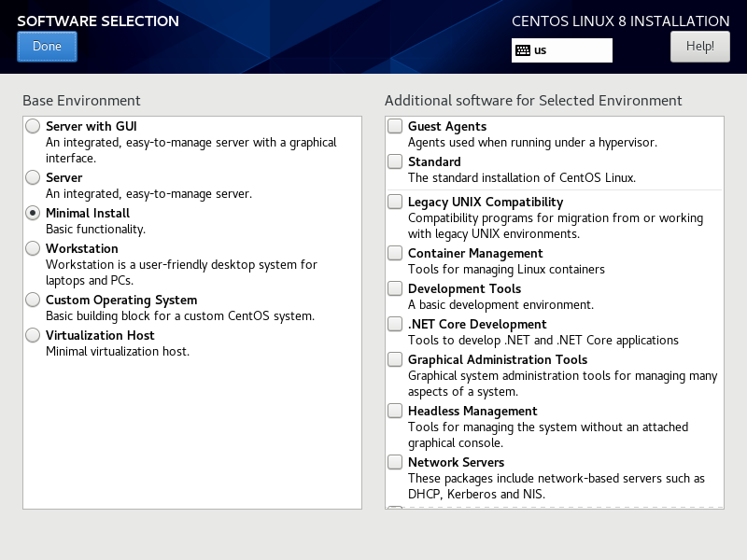Viewport: 747px width, 560px height.
Task: Select Server with GUI radio button
Action: pos(33,126)
